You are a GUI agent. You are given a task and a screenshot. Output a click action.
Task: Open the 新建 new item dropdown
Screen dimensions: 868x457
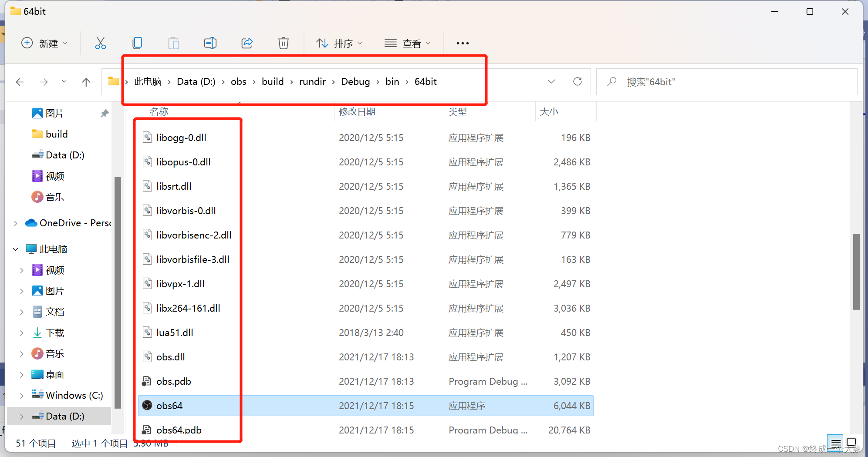(44, 43)
